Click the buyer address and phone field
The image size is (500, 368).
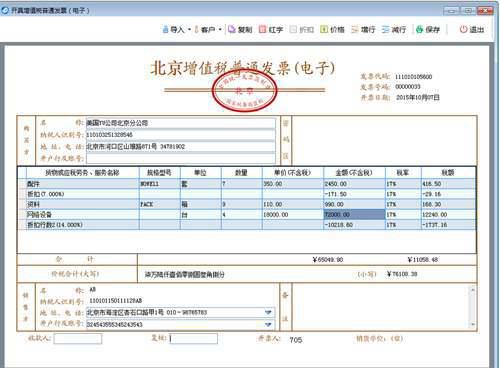[x=181, y=147]
